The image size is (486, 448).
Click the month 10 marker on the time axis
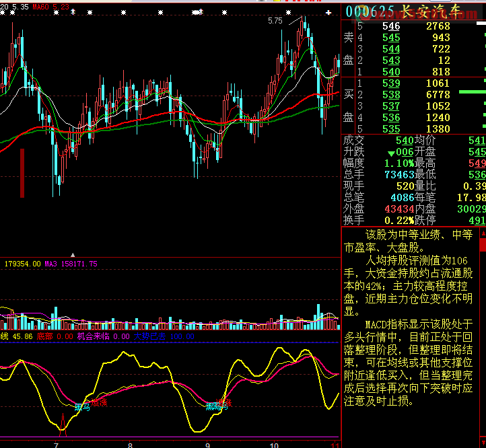pyautogui.click(x=274, y=445)
